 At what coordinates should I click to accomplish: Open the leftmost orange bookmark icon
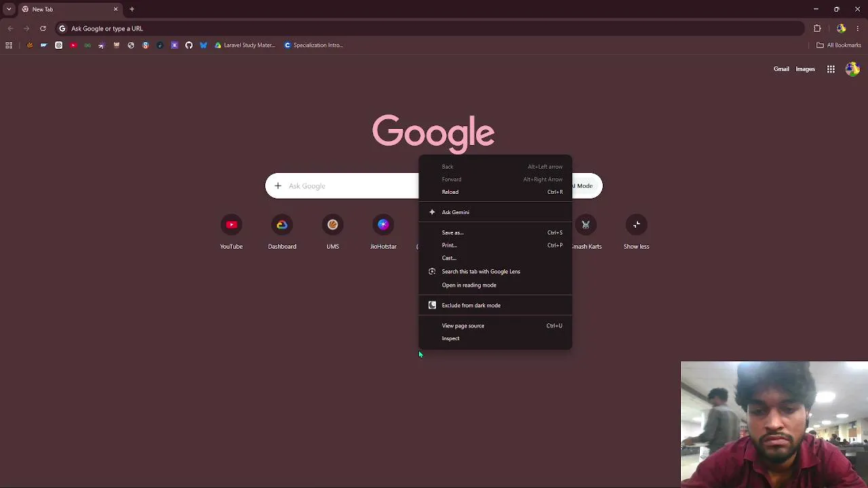(29, 45)
